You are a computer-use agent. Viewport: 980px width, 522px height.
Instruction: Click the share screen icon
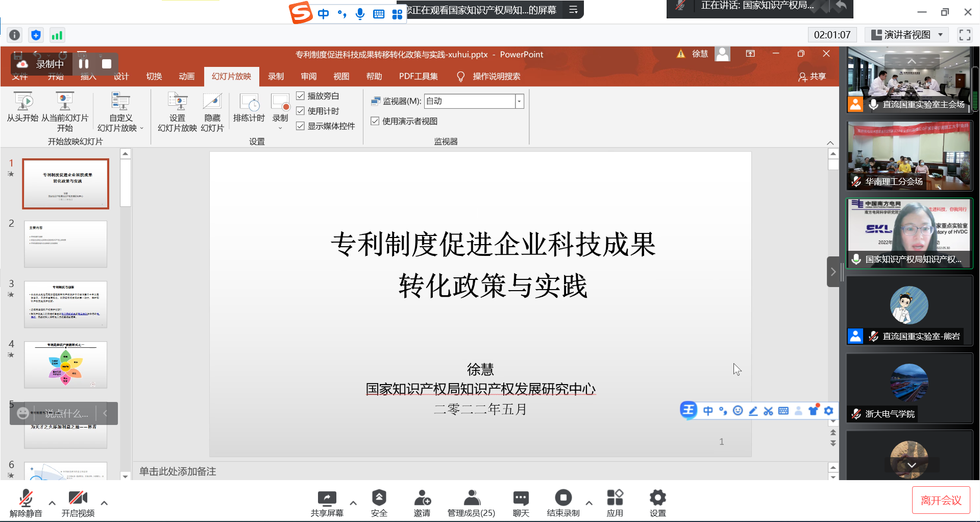pos(327,498)
